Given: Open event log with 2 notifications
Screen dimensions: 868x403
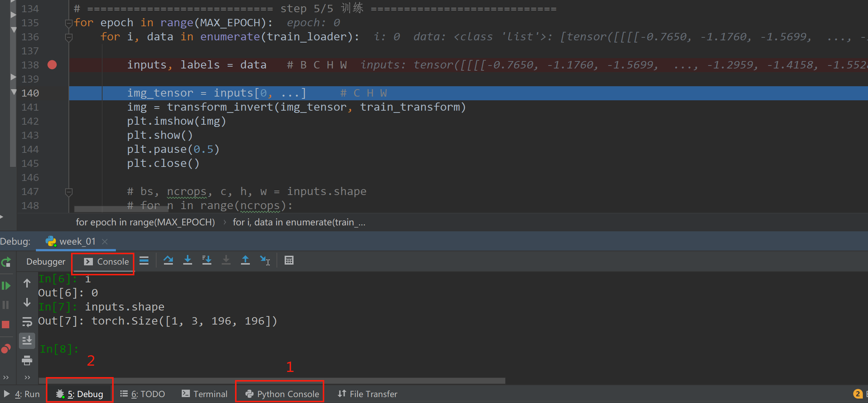Looking at the screenshot, I should [x=858, y=394].
